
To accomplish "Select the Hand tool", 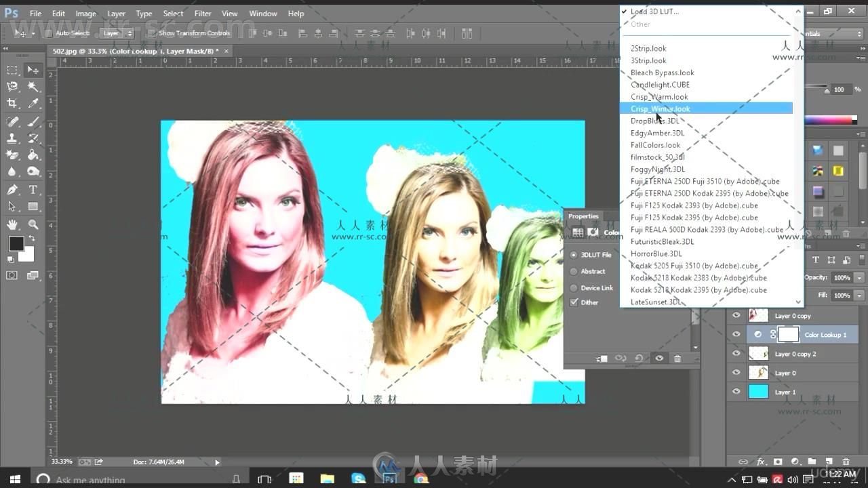I will [12, 224].
